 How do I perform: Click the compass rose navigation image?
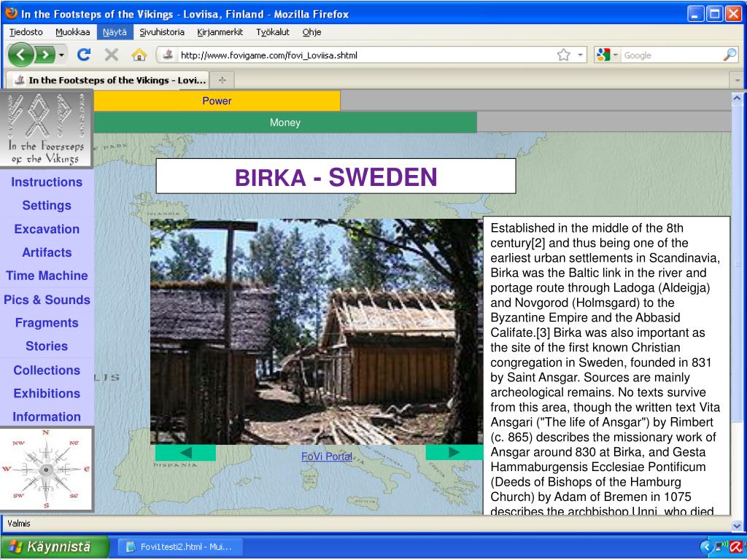46,469
